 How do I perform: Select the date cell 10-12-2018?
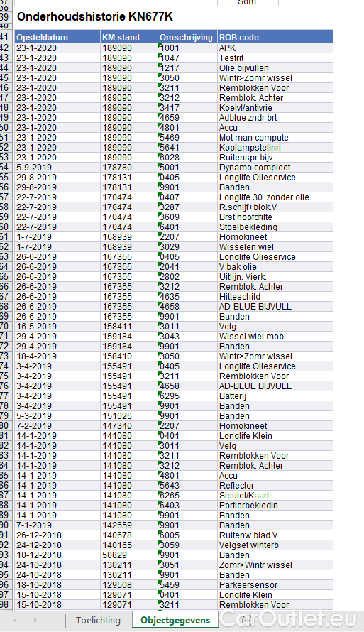click(x=57, y=555)
